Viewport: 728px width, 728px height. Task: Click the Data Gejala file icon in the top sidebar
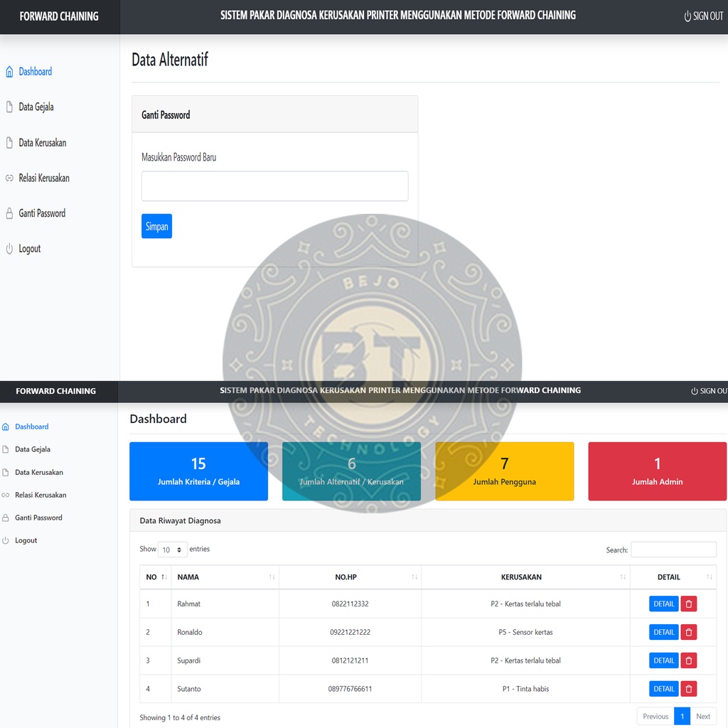(9, 107)
